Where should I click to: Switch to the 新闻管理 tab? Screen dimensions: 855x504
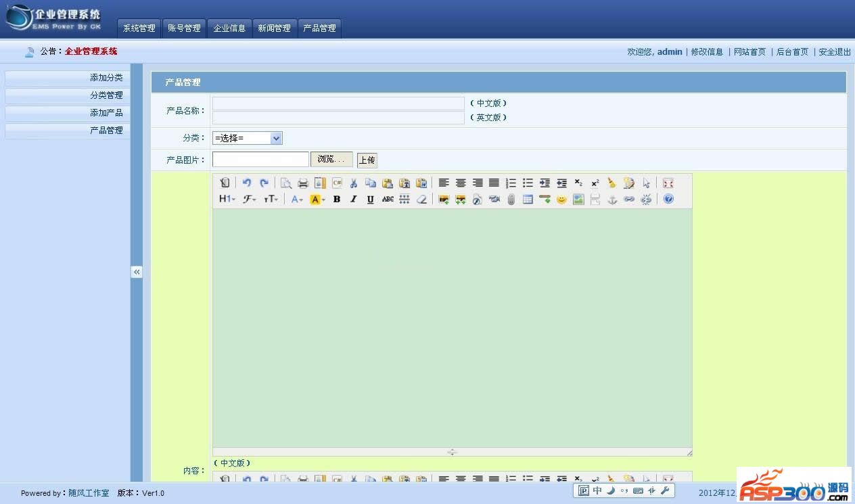click(x=274, y=28)
